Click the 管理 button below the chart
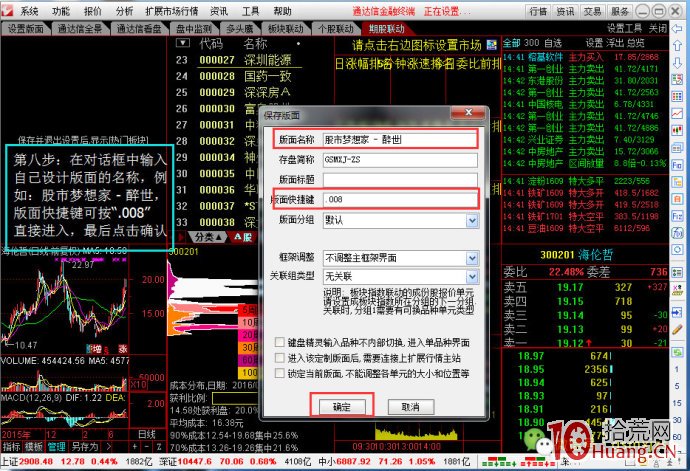The width and height of the screenshot is (690, 471). (56, 447)
